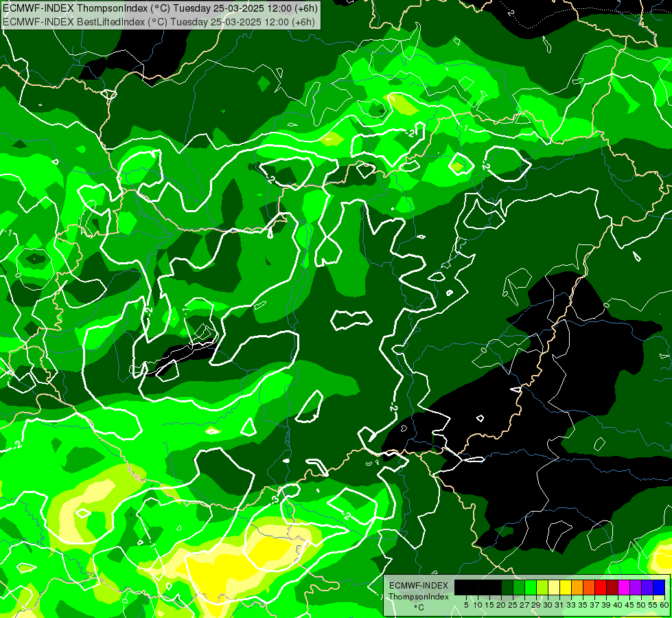Click legend scale value 35
This screenshot has height=618, width=672.
583,605
